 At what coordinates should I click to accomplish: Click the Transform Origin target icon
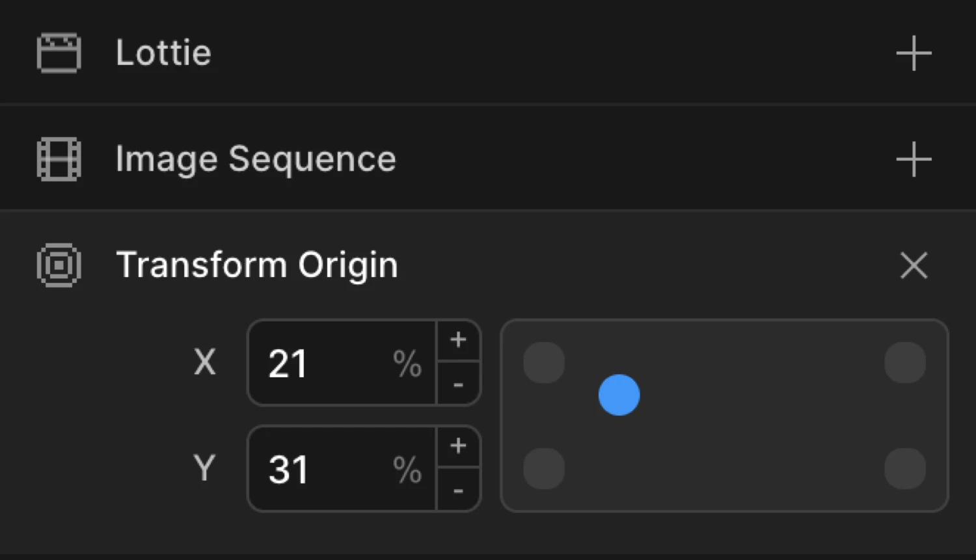coord(59,265)
